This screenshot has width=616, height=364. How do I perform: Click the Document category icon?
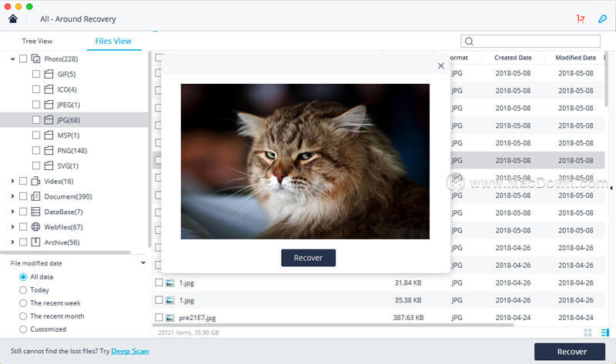pyautogui.click(x=35, y=196)
